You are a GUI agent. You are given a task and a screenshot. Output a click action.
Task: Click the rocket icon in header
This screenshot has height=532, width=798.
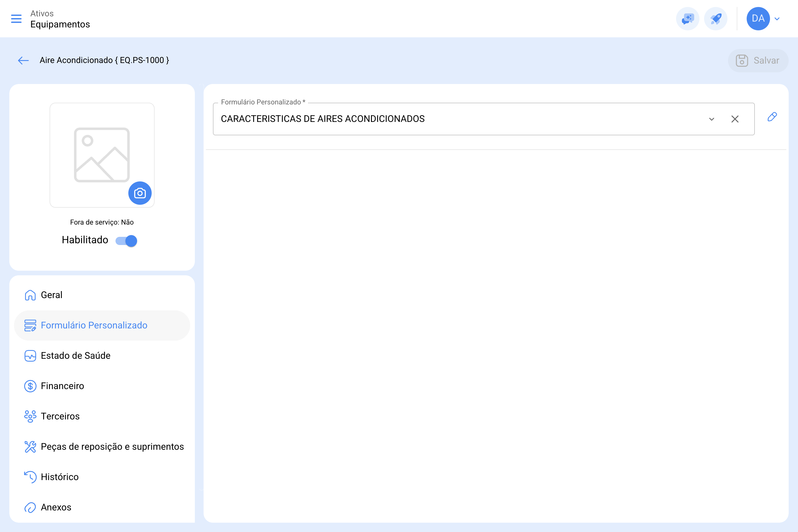[715, 19]
